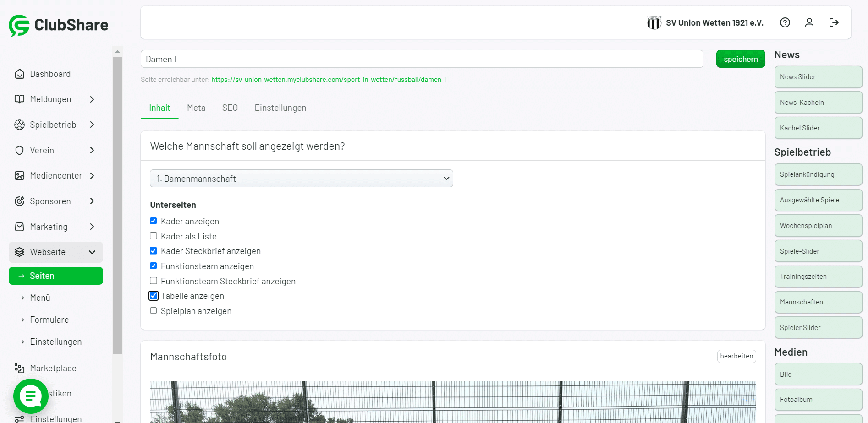868x423 pixels.
Task: Click the SV Union Wetten club crest
Action: [654, 22]
